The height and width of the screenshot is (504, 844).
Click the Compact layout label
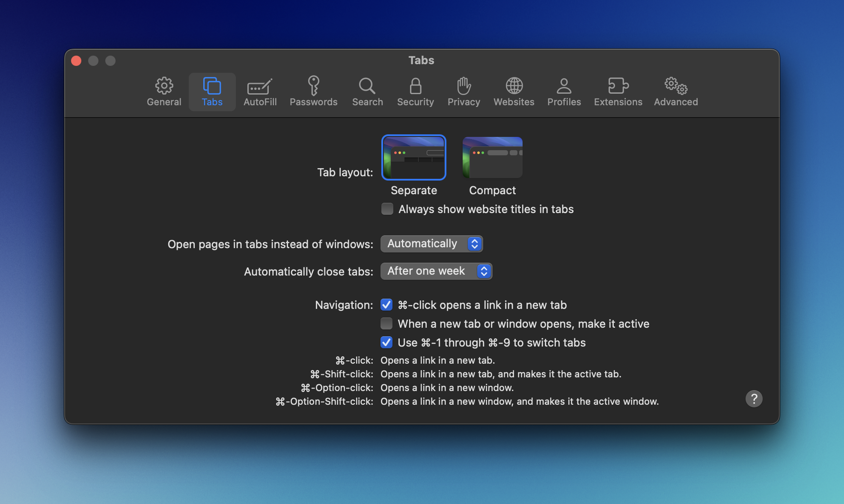point(492,190)
